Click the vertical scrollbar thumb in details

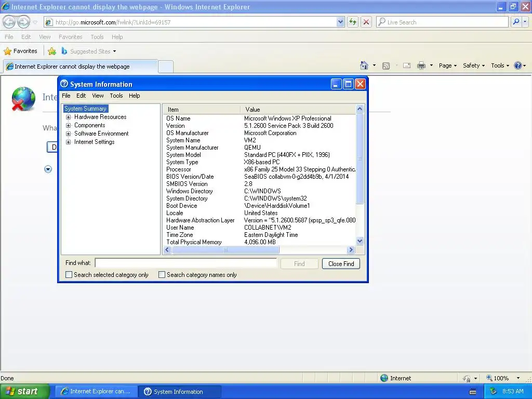[x=360, y=159]
